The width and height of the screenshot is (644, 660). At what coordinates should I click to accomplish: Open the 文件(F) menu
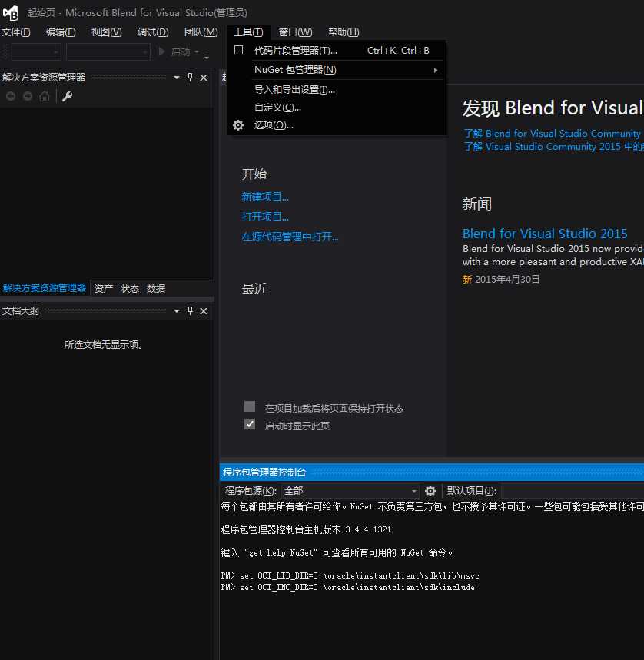pos(16,32)
